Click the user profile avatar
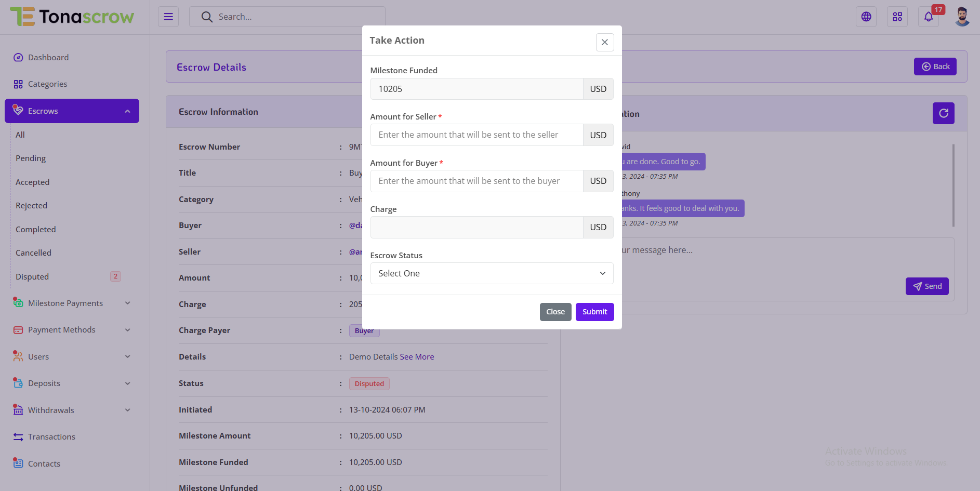Image resolution: width=980 pixels, height=491 pixels. (x=962, y=17)
